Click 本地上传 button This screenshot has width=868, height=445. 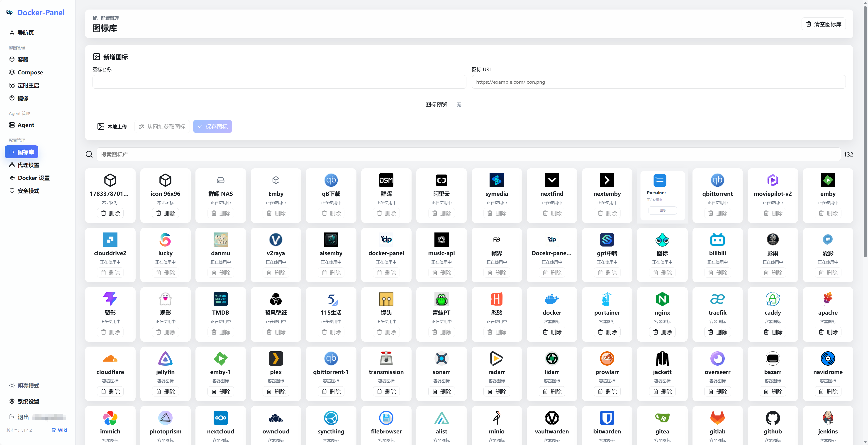(112, 126)
